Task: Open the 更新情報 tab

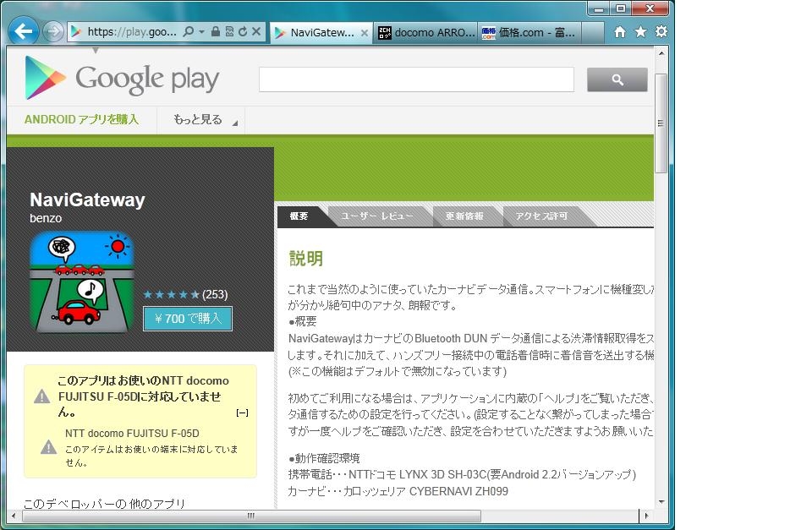Action: click(x=464, y=216)
